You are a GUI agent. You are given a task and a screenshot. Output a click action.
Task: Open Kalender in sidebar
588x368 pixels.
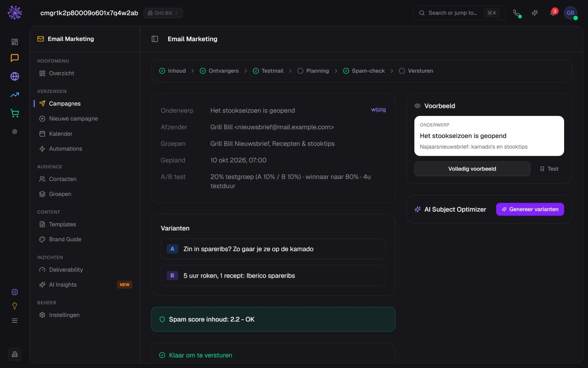tap(85, 134)
